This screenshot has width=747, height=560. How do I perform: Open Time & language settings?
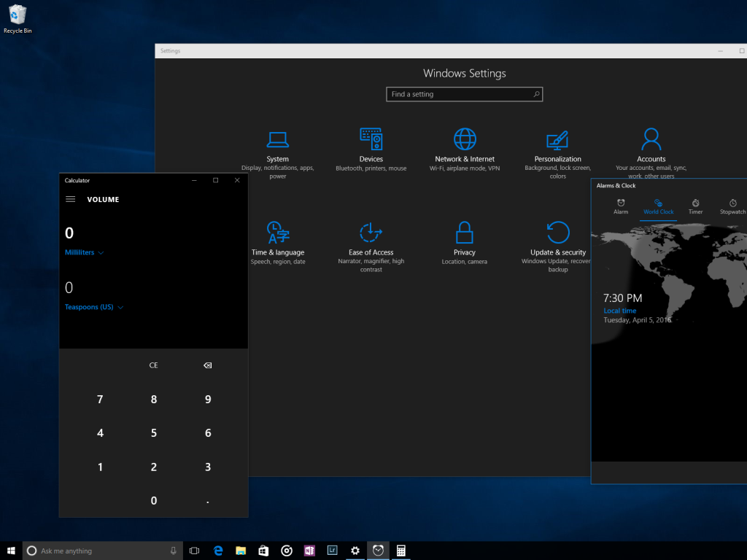pos(278,244)
